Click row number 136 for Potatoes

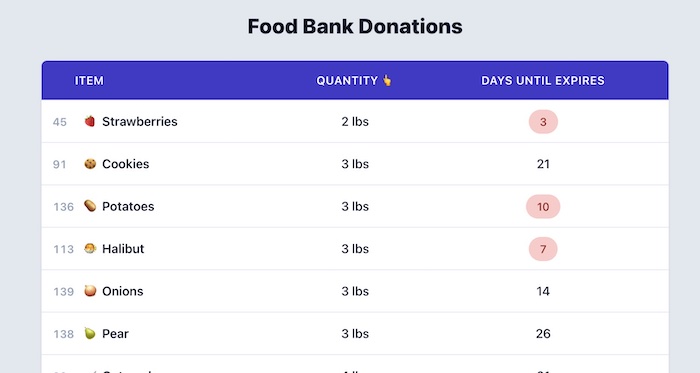(x=63, y=207)
